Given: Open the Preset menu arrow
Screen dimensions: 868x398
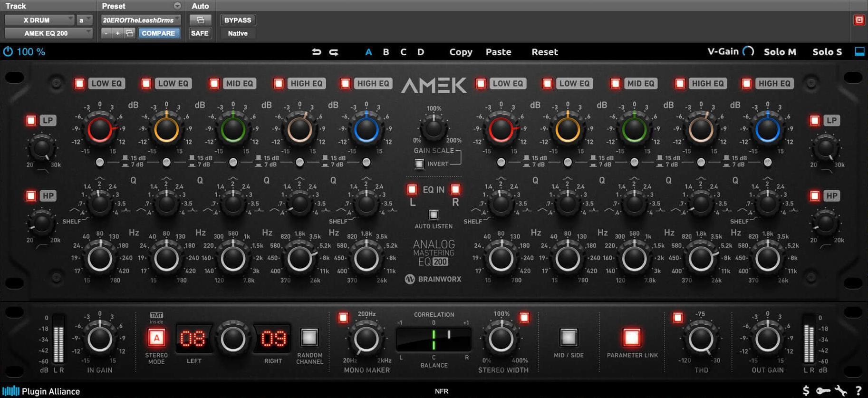Looking at the screenshot, I should pyautogui.click(x=177, y=6).
